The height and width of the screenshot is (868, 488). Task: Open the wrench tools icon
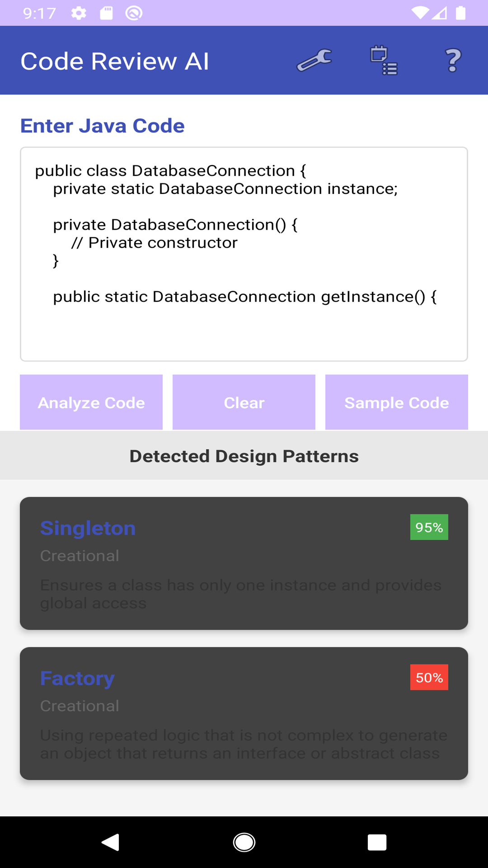tap(314, 61)
